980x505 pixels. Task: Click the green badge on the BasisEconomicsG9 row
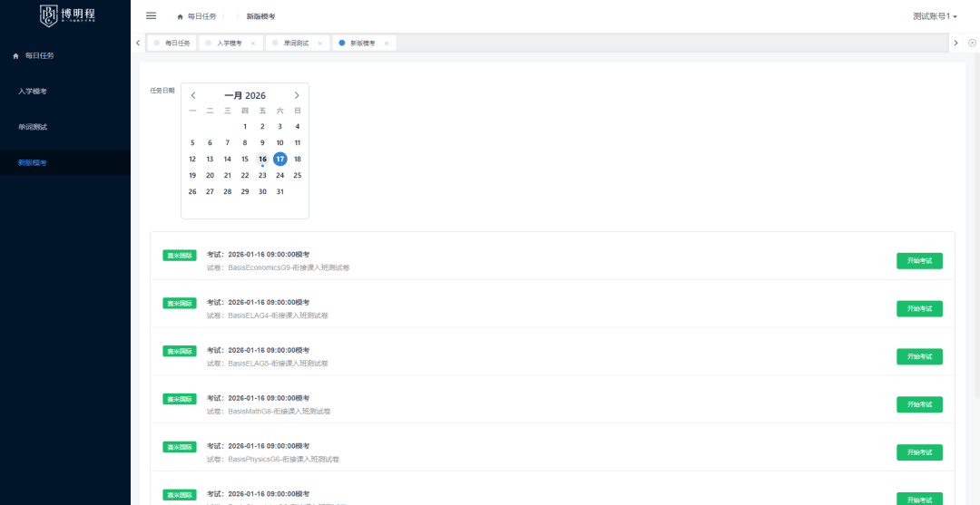coord(180,256)
